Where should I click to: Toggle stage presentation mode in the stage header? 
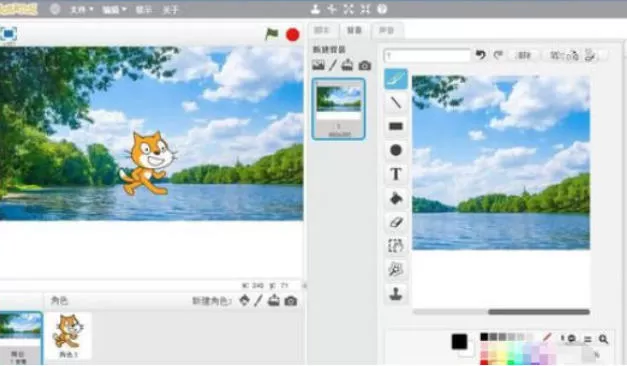[x=8, y=34]
